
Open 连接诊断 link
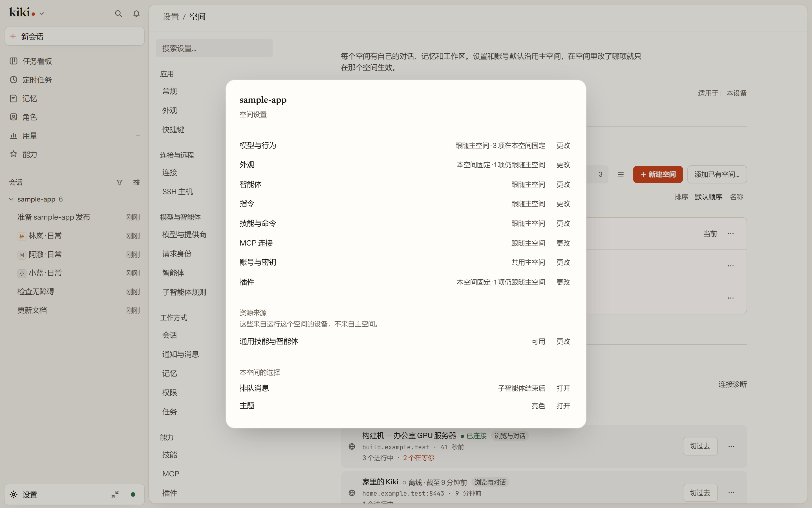click(732, 384)
